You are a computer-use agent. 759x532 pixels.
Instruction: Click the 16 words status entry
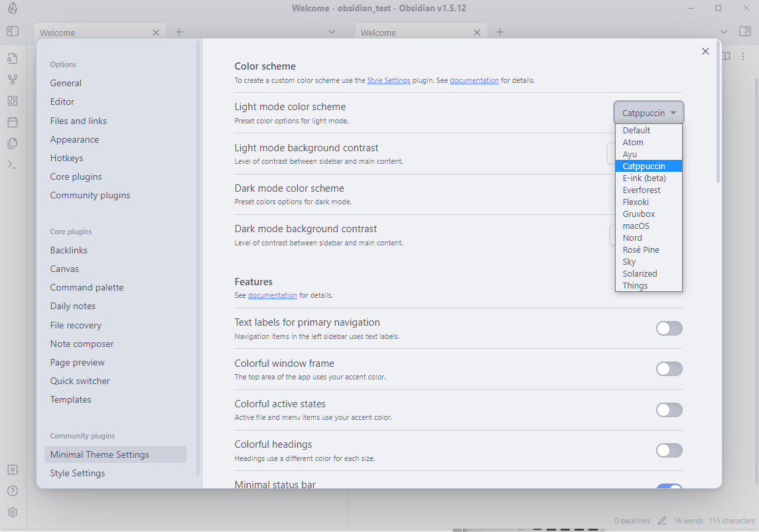click(x=688, y=521)
